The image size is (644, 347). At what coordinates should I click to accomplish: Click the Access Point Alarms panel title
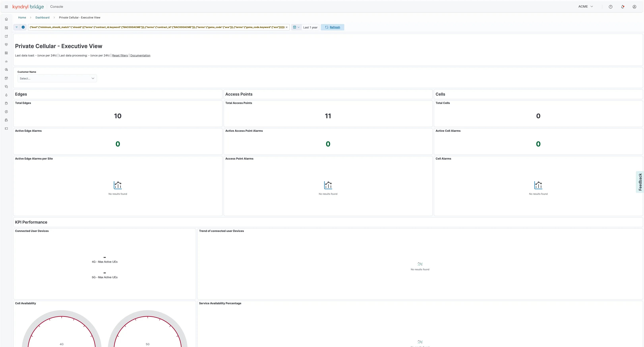pos(239,159)
